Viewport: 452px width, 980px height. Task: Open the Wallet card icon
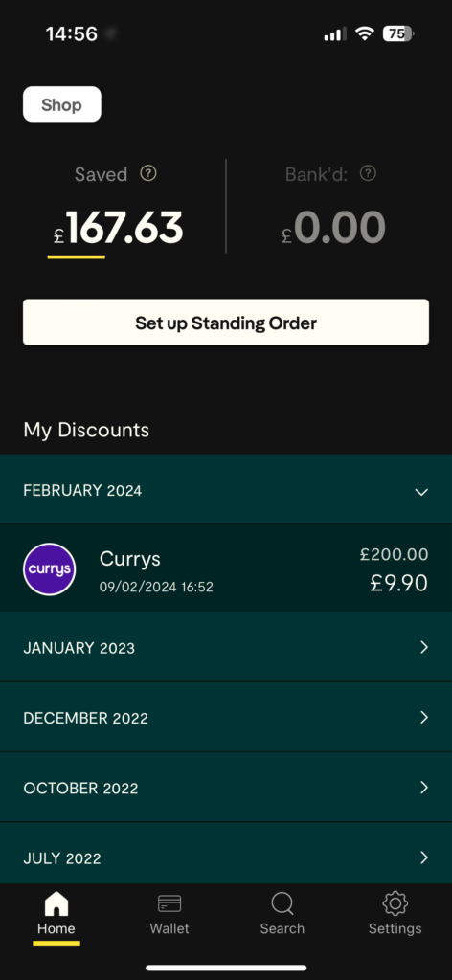[169, 903]
